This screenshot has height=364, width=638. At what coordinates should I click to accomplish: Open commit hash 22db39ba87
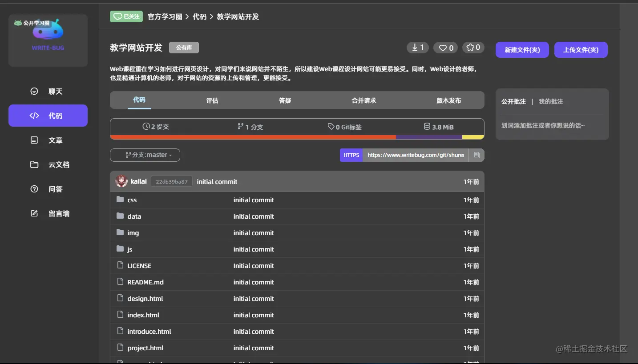click(172, 181)
